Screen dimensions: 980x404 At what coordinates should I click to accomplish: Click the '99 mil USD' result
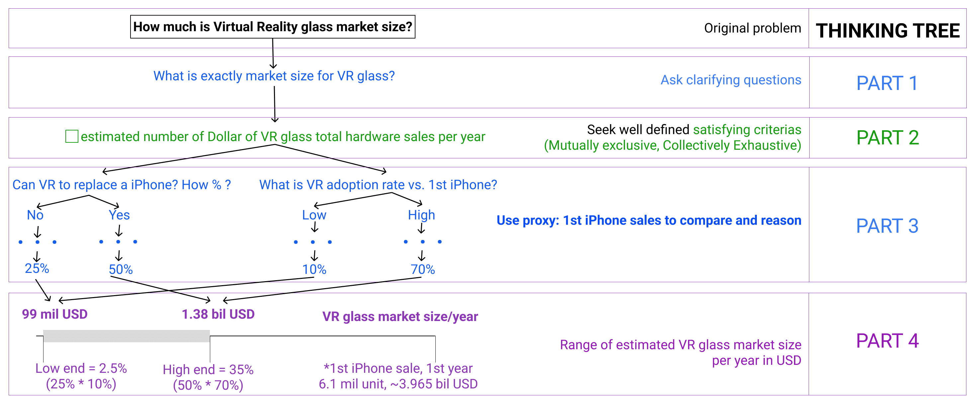tap(55, 314)
